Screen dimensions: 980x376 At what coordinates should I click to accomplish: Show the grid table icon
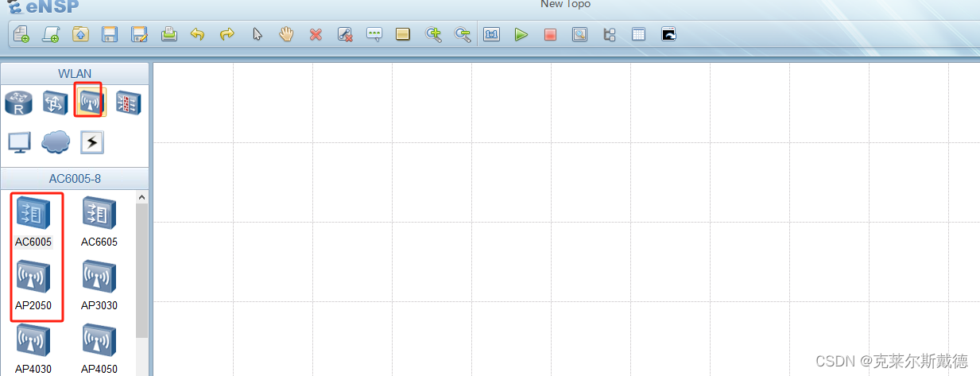(x=639, y=34)
